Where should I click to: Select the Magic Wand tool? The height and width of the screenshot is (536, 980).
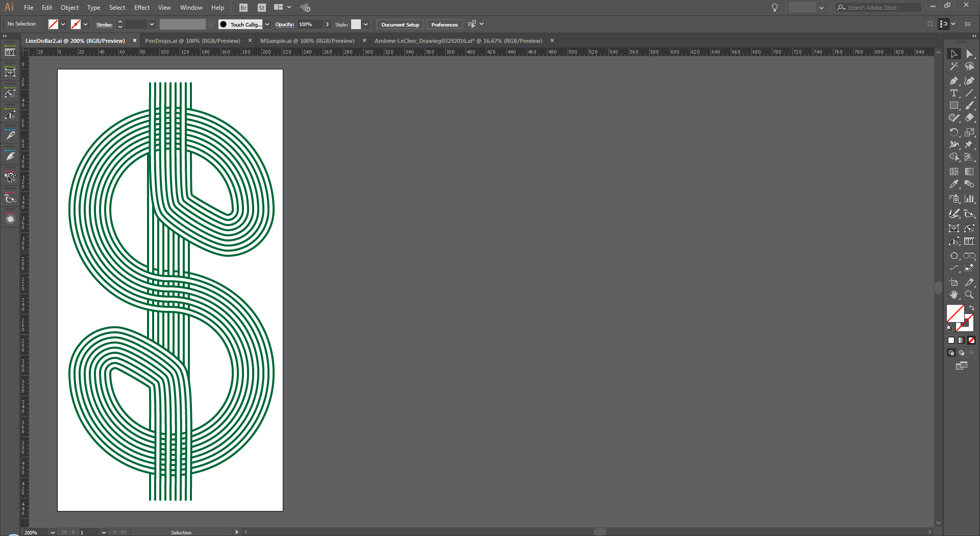coord(953,66)
